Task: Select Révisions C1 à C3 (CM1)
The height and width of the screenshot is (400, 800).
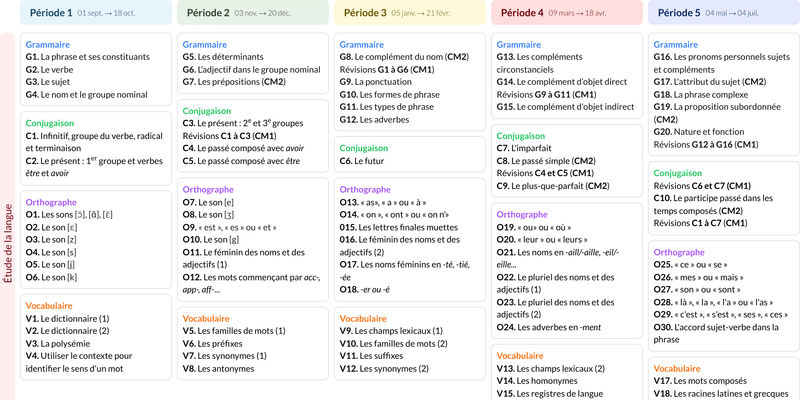Action: 230,136
